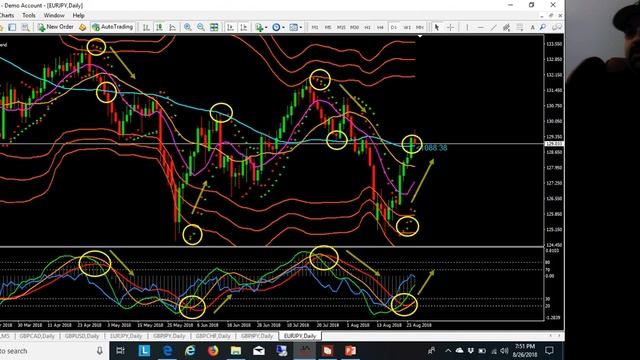
Task: Toggle Chart Shift
Action: (x=244, y=27)
